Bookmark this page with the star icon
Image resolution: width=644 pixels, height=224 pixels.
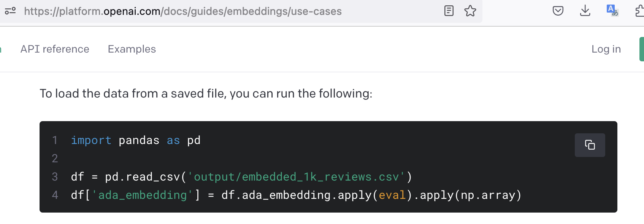pyautogui.click(x=470, y=11)
